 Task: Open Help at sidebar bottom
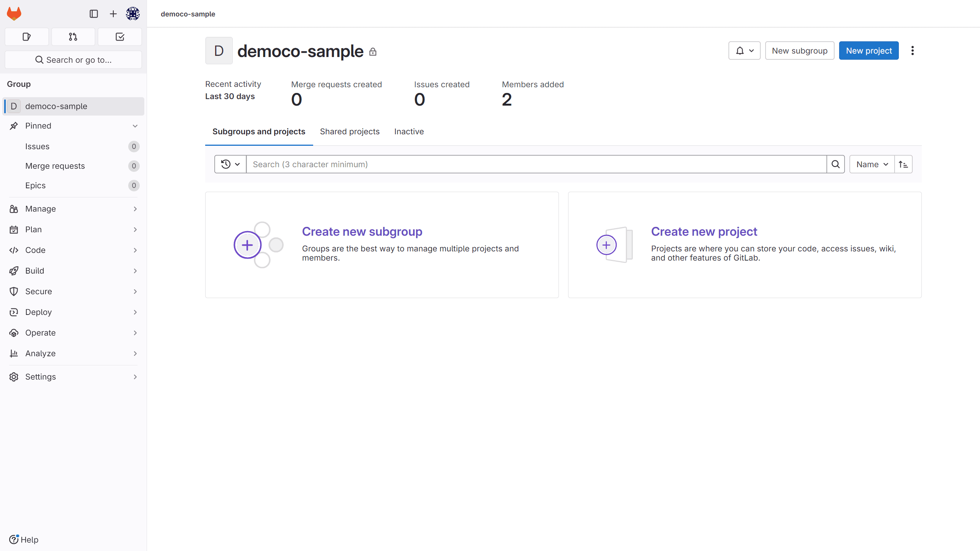click(24, 540)
